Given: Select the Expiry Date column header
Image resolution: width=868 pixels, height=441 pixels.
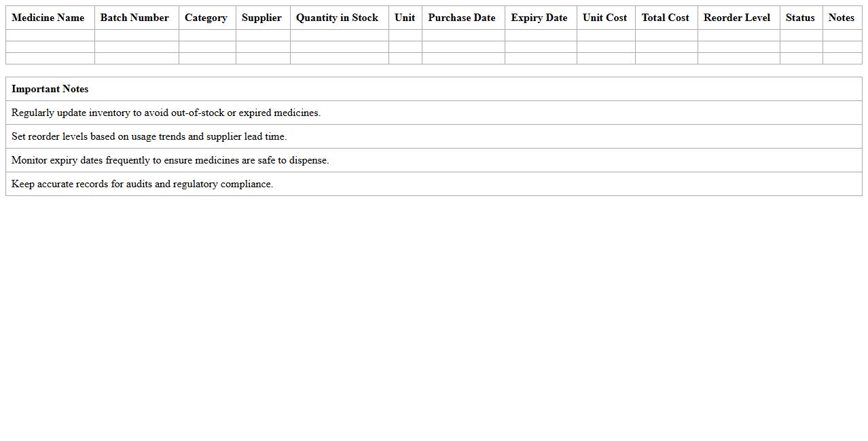Looking at the screenshot, I should click(x=539, y=18).
